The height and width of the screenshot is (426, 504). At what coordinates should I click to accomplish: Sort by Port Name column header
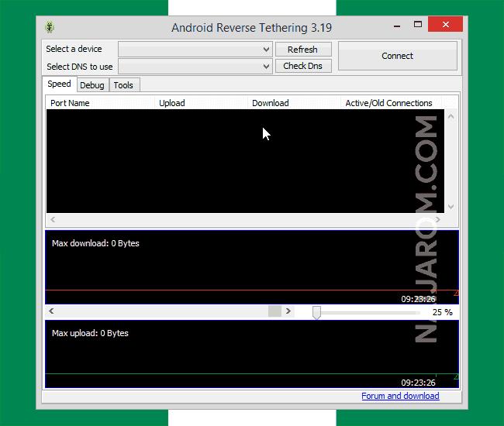coord(100,103)
